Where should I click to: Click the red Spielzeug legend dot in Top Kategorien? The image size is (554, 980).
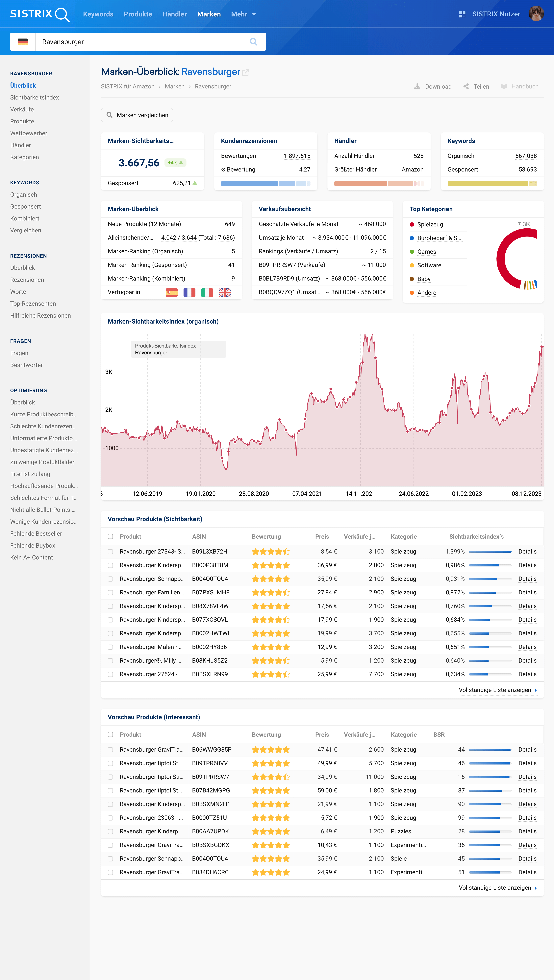[x=412, y=224]
